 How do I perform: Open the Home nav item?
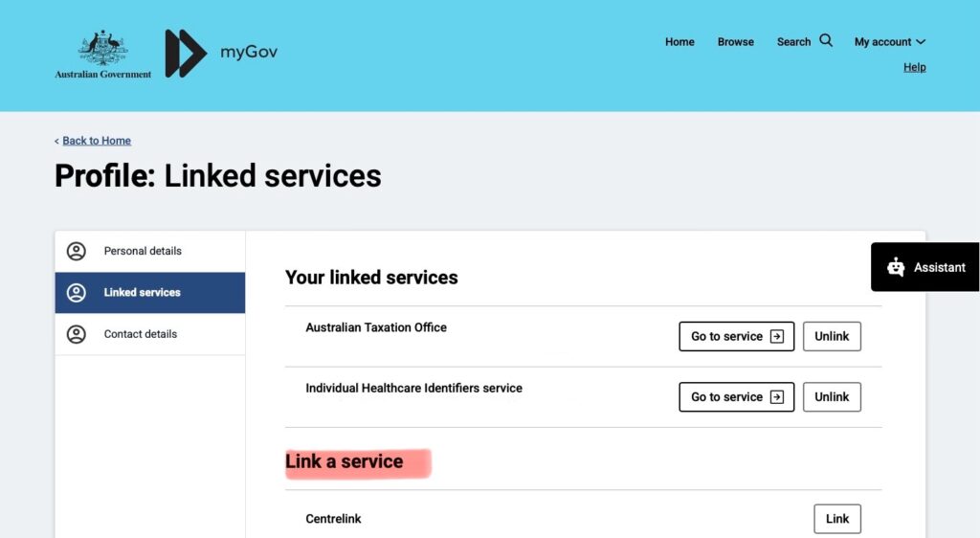pyautogui.click(x=679, y=42)
